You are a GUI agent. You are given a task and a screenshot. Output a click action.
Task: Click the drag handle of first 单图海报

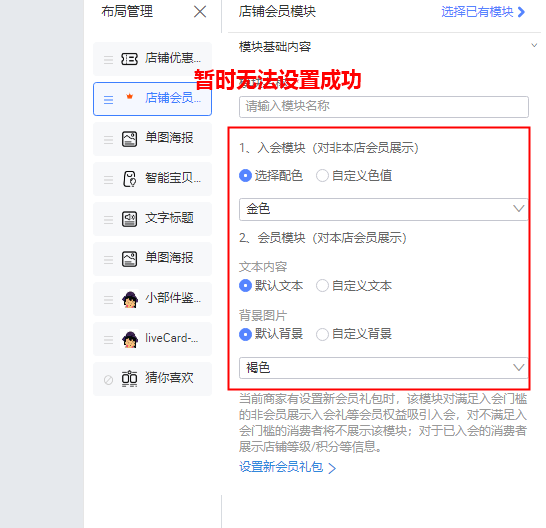point(108,140)
